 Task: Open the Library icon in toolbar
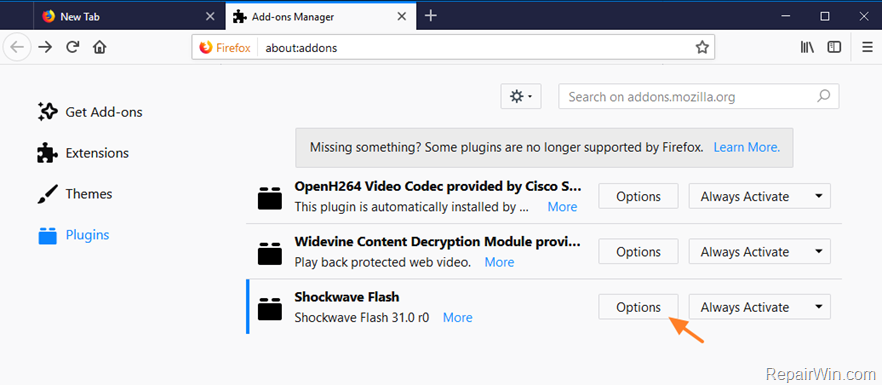pyautogui.click(x=807, y=47)
